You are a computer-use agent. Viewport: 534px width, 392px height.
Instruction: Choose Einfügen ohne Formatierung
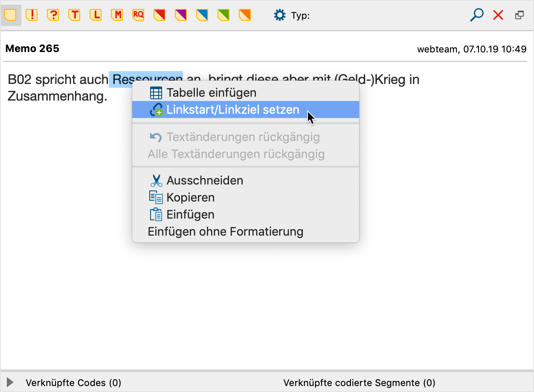[246, 232]
